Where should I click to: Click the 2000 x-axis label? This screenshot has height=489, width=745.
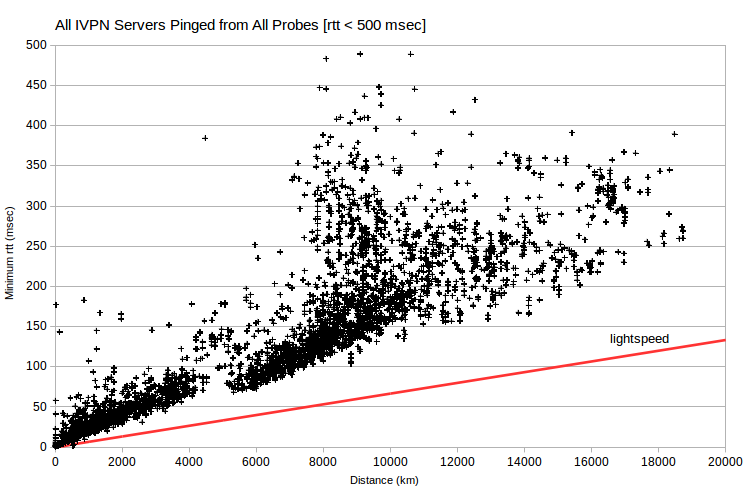122,461
